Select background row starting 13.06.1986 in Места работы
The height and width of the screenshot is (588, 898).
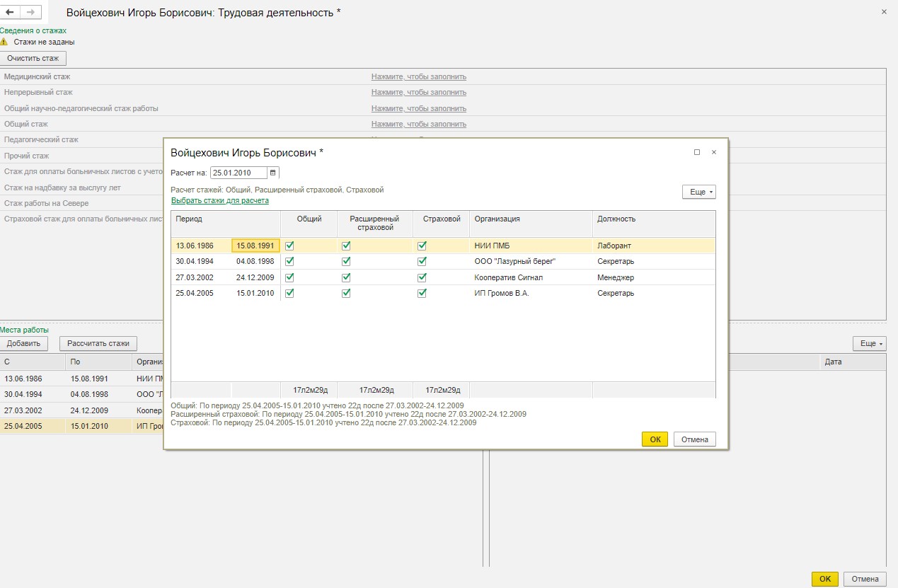[x=82, y=379]
